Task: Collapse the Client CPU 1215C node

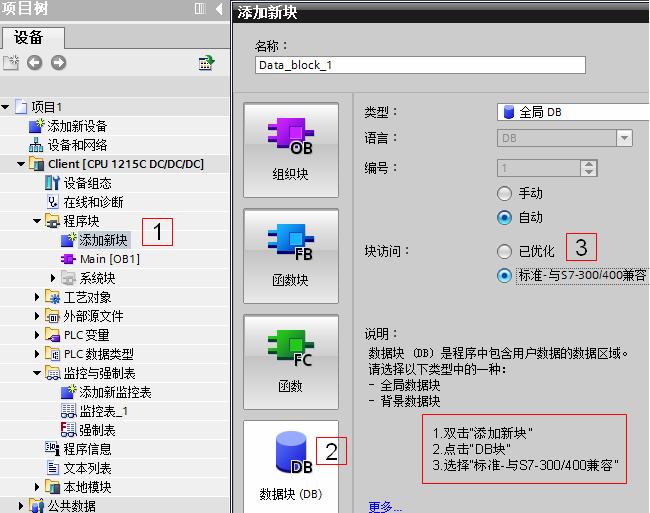Action: 21,164
